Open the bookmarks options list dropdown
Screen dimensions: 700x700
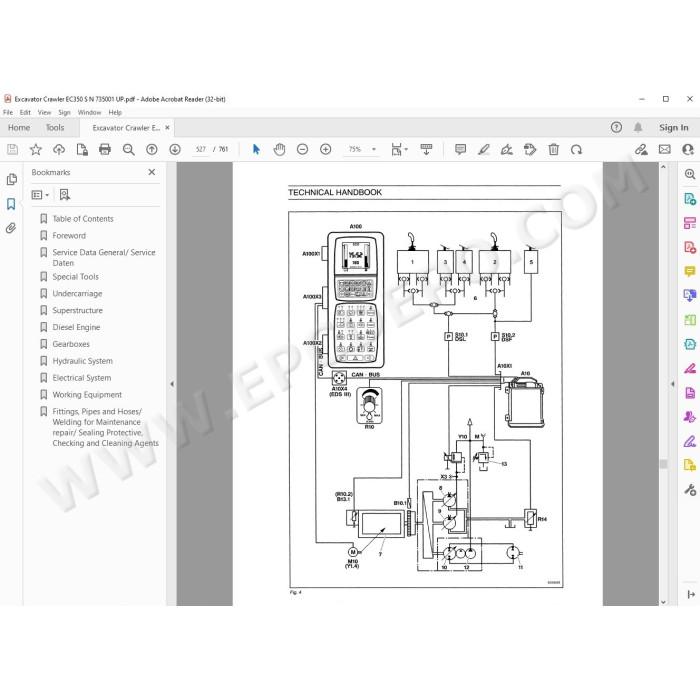[x=40, y=195]
